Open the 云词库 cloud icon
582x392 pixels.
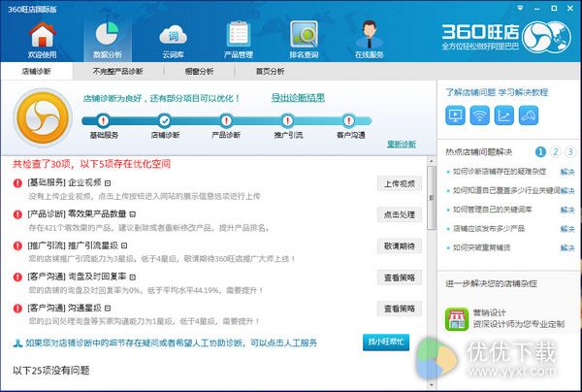tap(173, 36)
